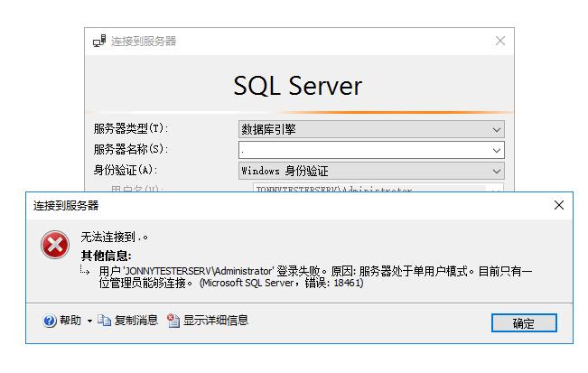Close the error message dialog
The width and height of the screenshot is (588, 373).
coord(558,205)
